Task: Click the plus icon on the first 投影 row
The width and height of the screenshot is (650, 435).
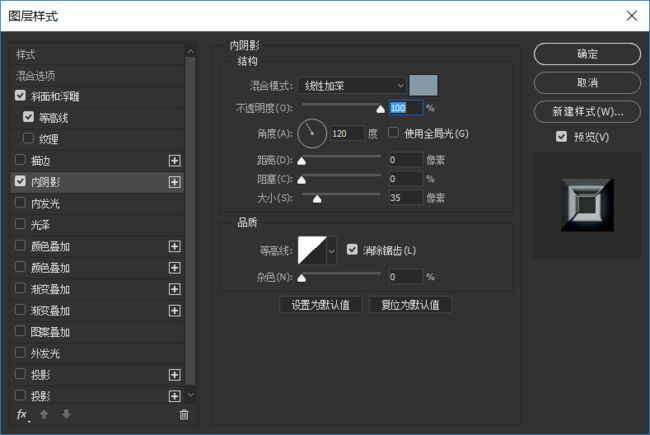Action: [175, 375]
